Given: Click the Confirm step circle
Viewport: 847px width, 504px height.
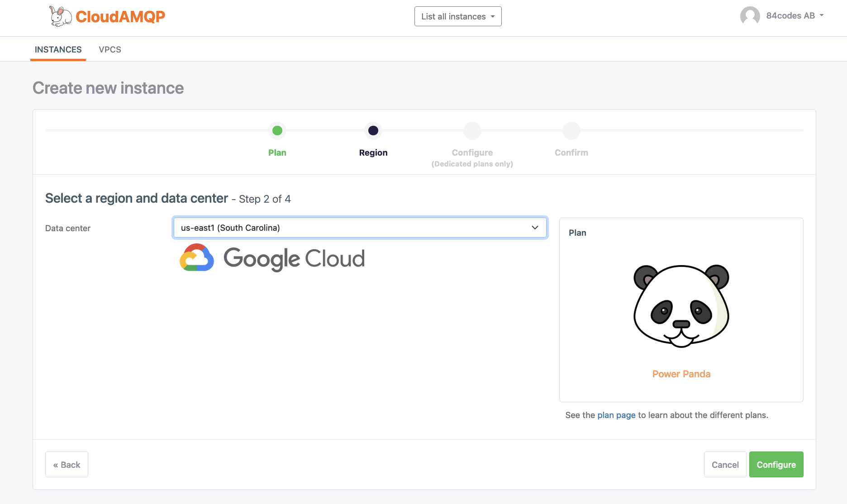Looking at the screenshot, I should pos(571,131).
